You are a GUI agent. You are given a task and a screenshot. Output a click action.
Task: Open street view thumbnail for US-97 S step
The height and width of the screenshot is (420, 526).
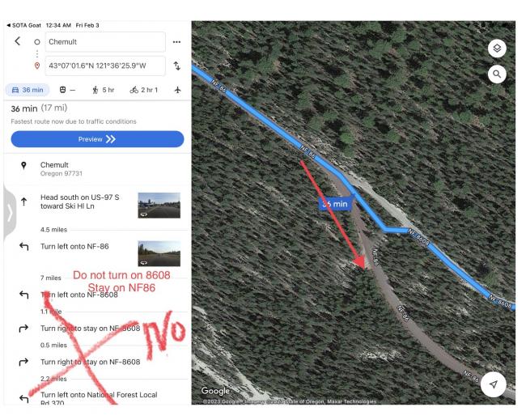159,206
